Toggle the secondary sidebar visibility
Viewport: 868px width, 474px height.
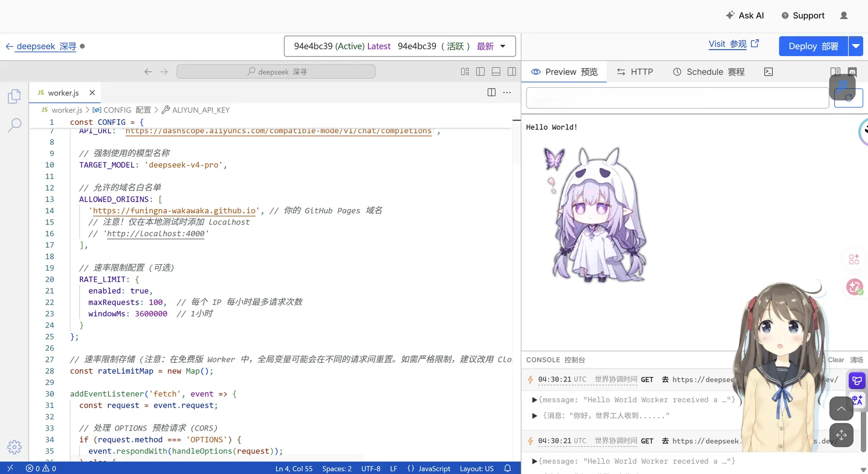tap(512, 71)
